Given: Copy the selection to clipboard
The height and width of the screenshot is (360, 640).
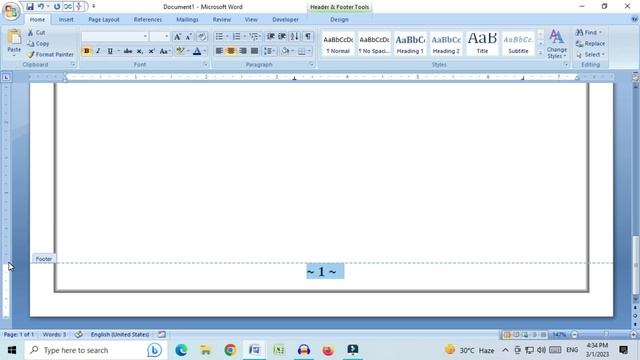Looking at the screenshot, I should point(38,43).
